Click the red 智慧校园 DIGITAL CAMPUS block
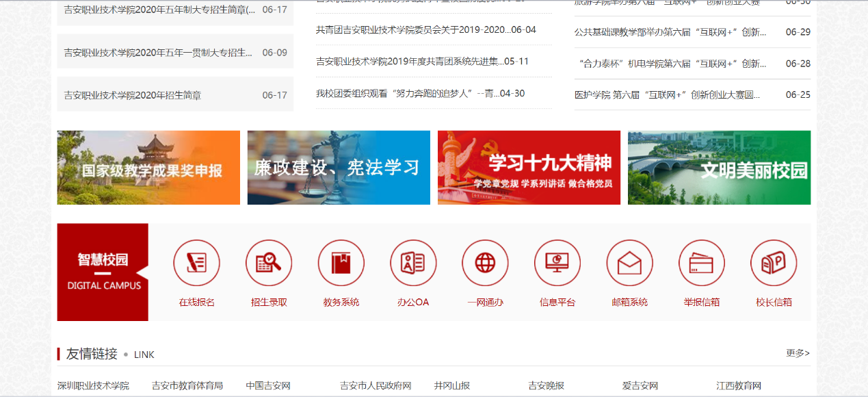Screen dimensions: 868x397 click(103, 272)
